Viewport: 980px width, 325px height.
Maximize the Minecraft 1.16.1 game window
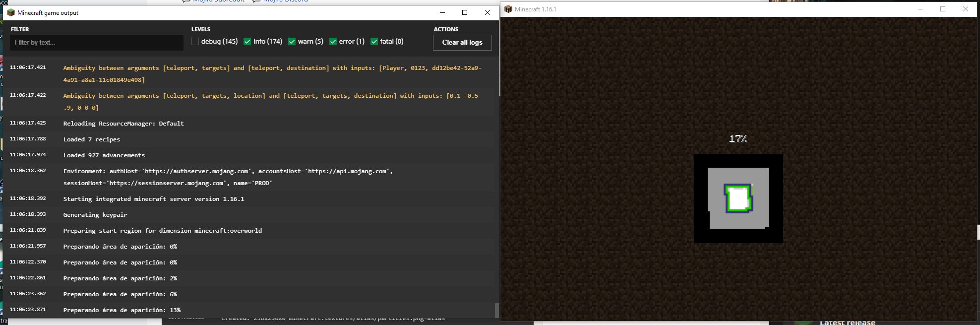tap(943, 9)
